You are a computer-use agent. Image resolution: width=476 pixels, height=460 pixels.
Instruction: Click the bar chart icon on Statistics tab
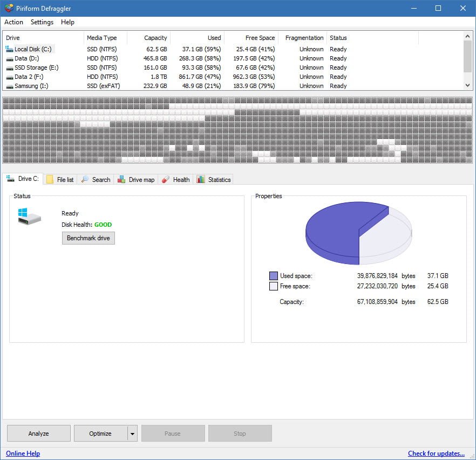pos(201,179)
